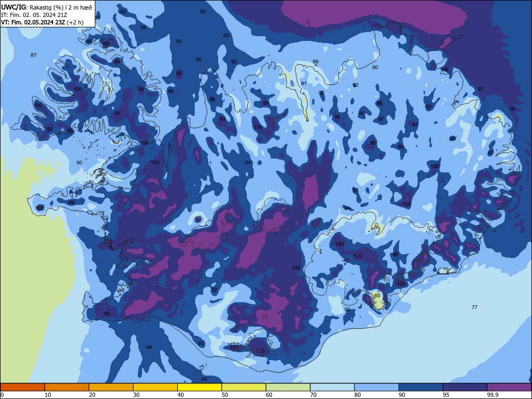Pick the pale yellow 50–60 legend swatch
This screenshot has width=532, height=399.
click(244, 387)
